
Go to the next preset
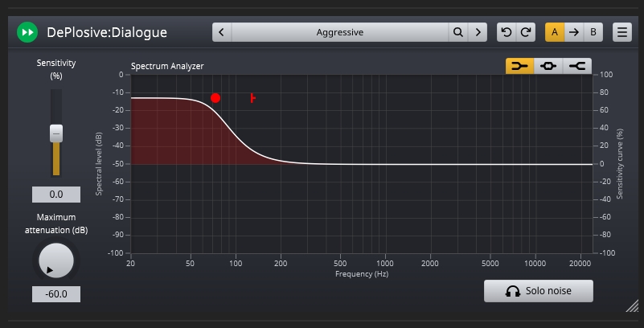pos(478,32)
